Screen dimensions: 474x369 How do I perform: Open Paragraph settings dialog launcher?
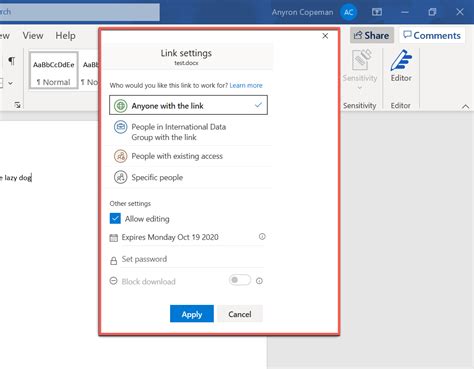[17, 105]
